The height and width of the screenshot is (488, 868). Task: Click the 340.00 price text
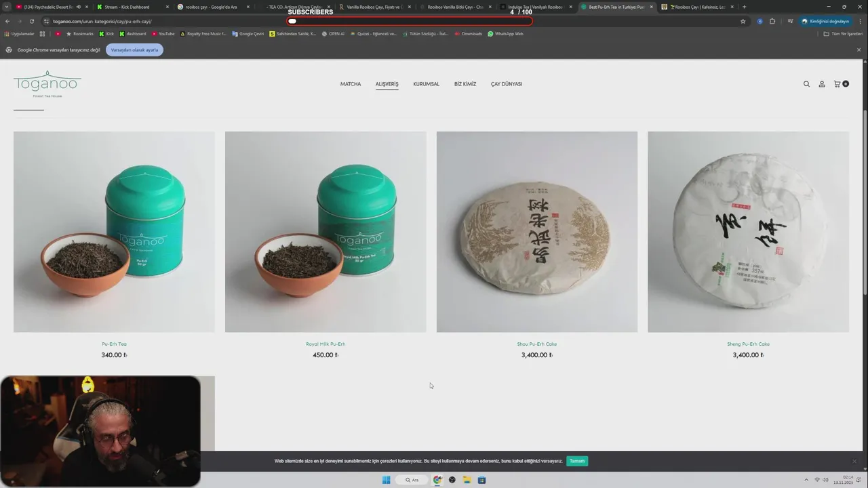114,355
